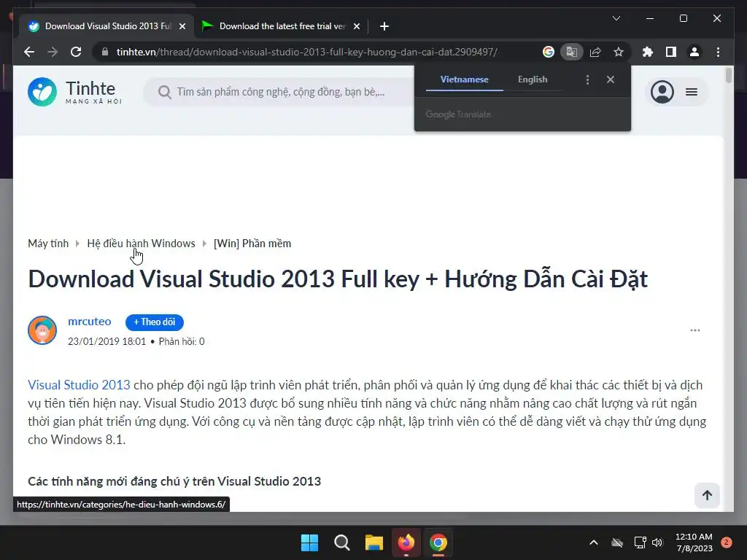Screen dimensions: 747x560
Task: Click the page vertical scrollbar thumb
Action: (x=728, y=76)
